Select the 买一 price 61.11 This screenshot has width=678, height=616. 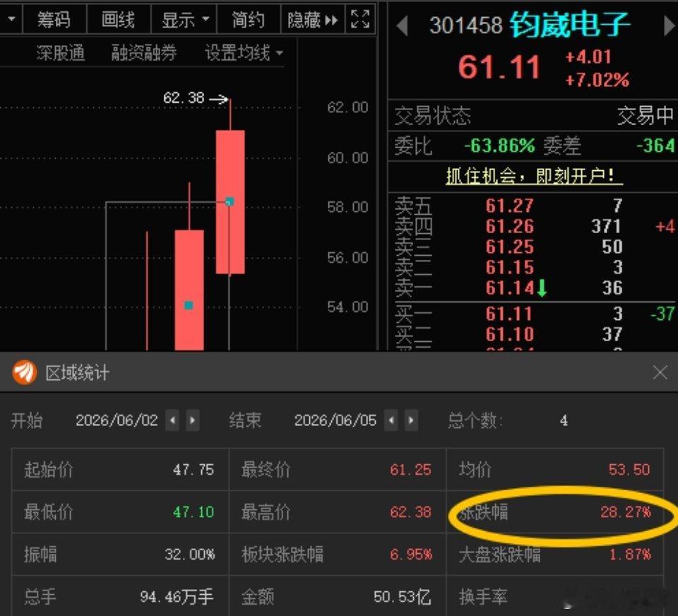click(509, 314)
